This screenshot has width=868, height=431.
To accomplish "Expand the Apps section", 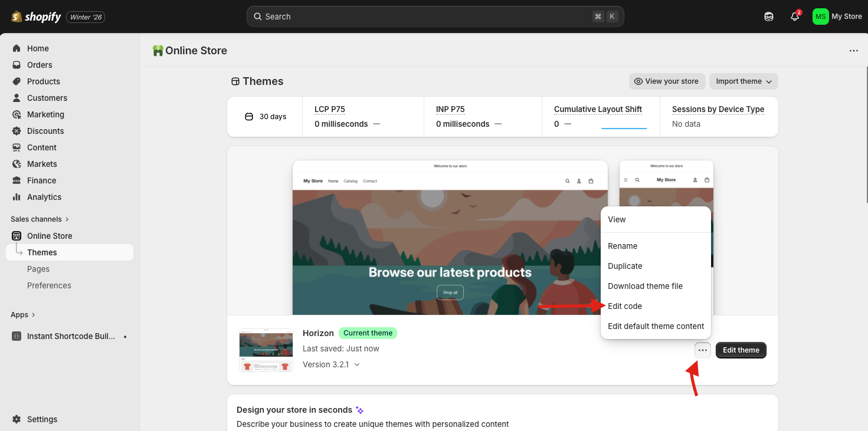I will (22, 314).
